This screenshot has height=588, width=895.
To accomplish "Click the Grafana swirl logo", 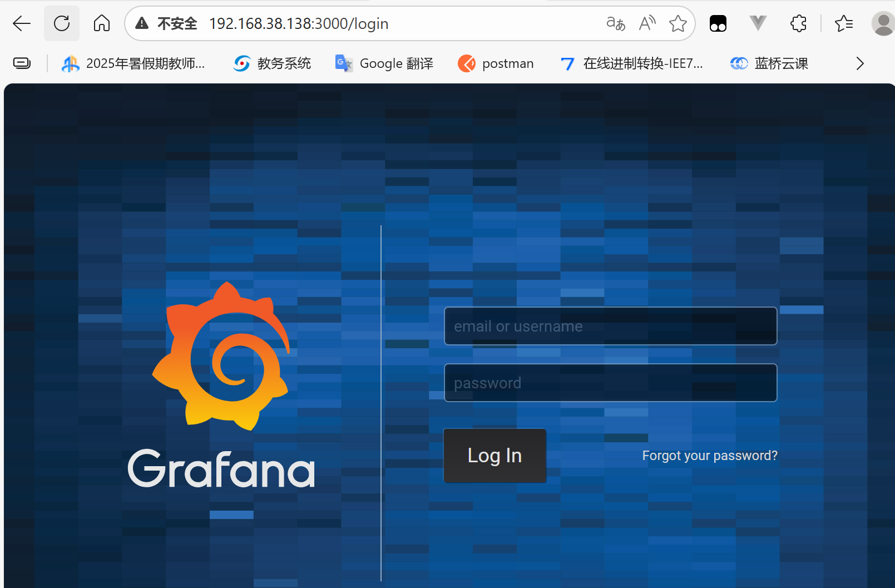I will click(x=221, y=356).
